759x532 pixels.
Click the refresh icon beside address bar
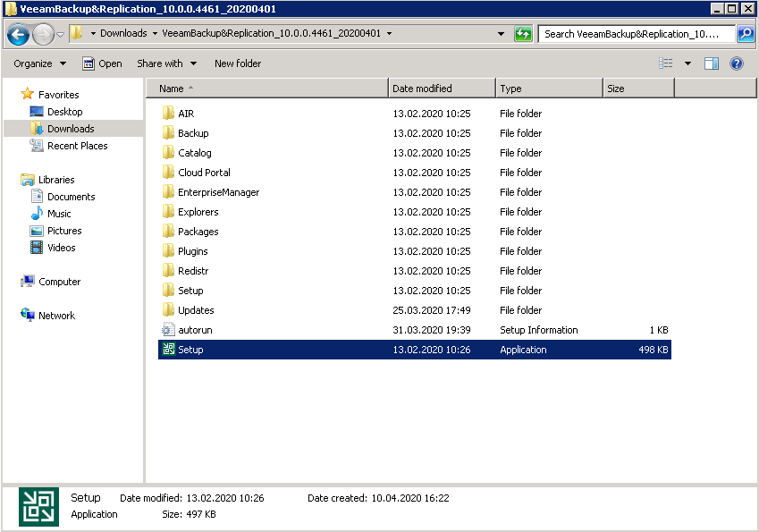[x=523, y=34]
